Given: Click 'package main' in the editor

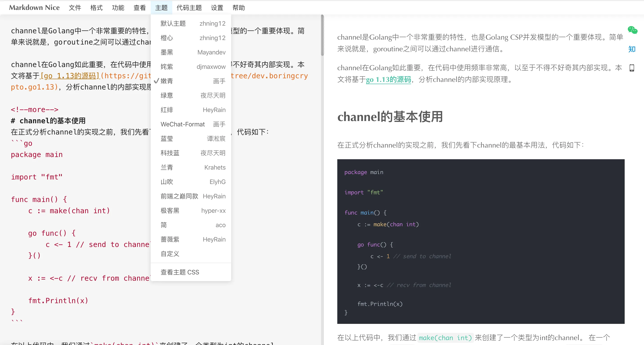Looking at the screenshot, I should (x=37, y=155).
